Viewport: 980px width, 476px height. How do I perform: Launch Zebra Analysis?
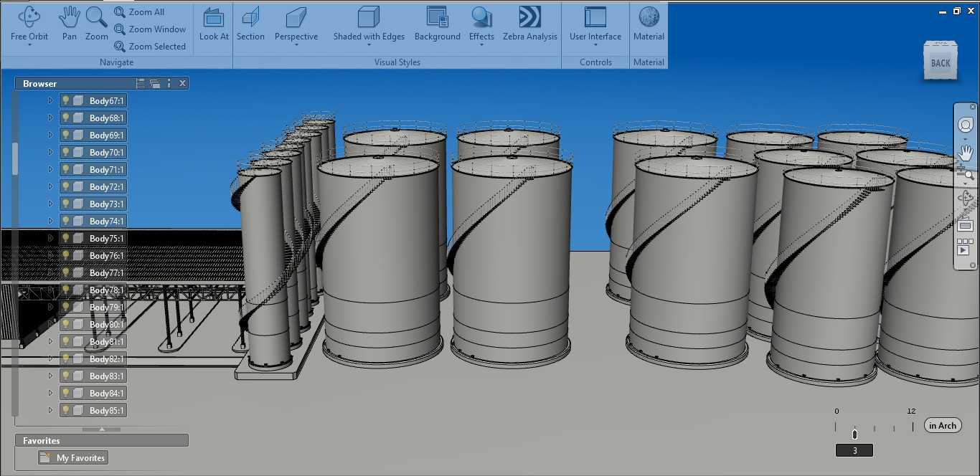click(529, 23)
